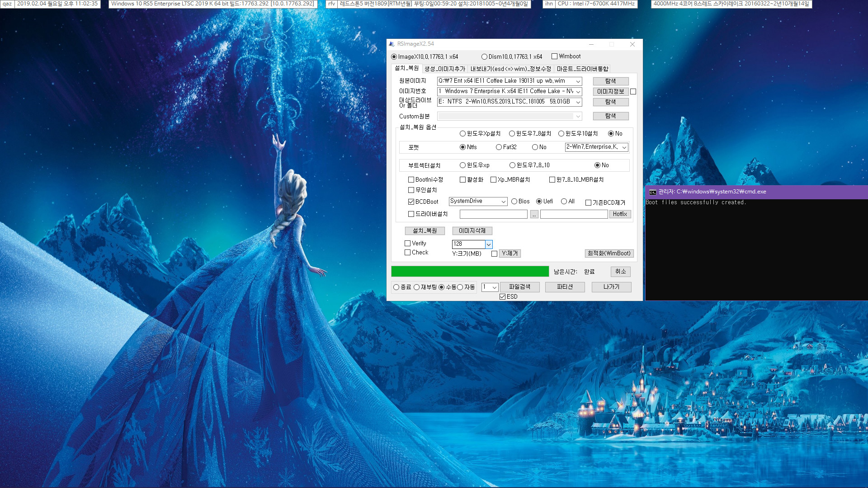This screenshot has width=868, height=488.
Task: Expand the 이미지번호 image index dropdown
Action: click(x=578, y=92)
